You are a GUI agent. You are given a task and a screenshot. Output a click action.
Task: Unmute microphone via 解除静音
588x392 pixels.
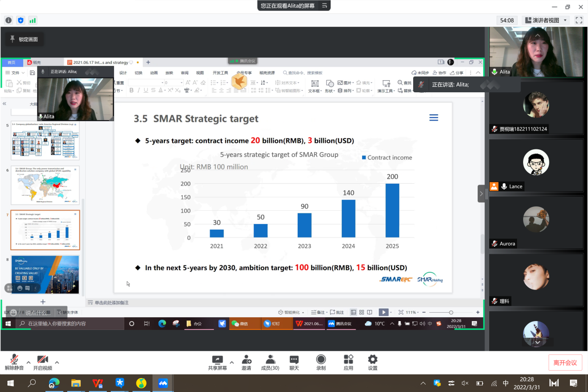[14, 362]
